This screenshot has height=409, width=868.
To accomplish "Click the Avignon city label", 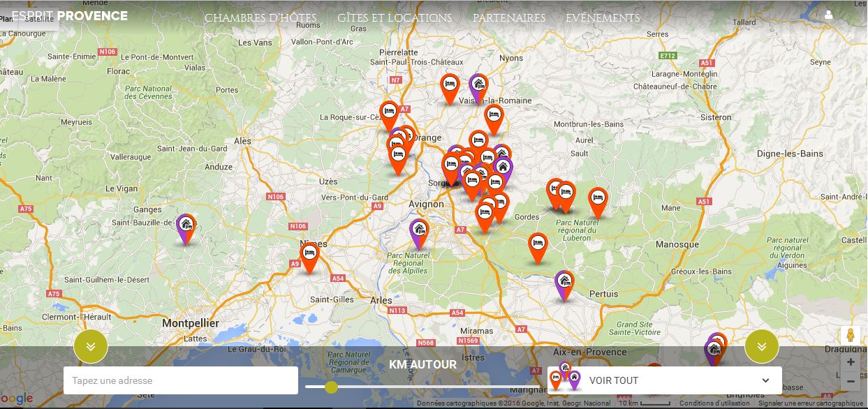I will point(426,204).
